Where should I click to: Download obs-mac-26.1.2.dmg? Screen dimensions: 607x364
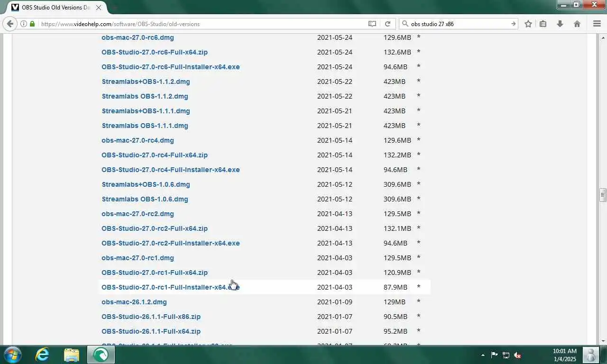coord(134,302)
